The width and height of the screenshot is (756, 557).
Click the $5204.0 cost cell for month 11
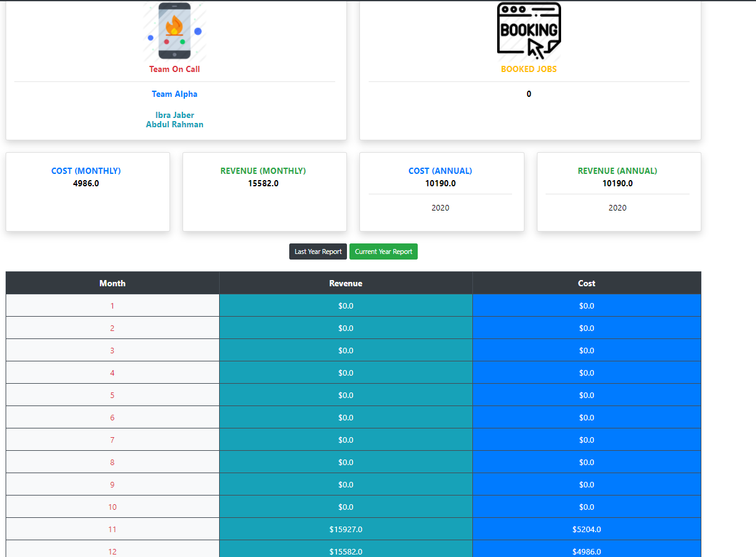(587, 529)
